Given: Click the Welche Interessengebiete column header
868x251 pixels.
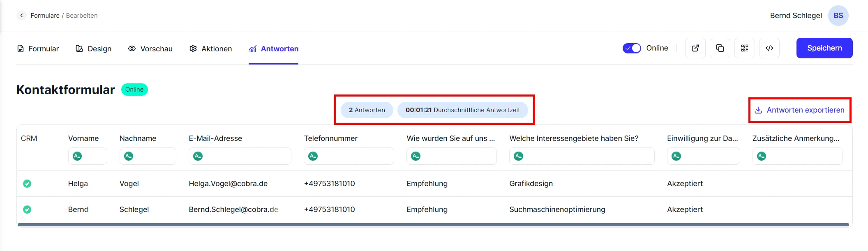Looking at the screenshot, I should tap(574, 138).
